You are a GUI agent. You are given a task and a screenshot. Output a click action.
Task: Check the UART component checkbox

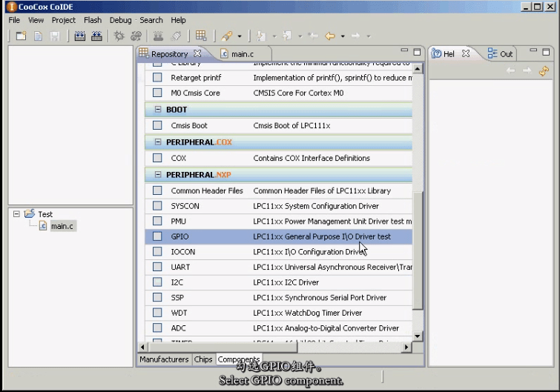(157, 267)
